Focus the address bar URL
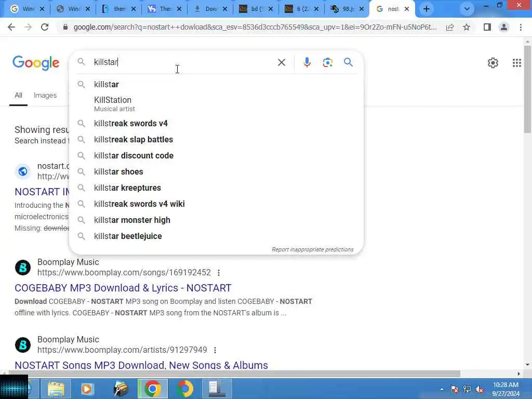Viewport: 532px width, 399px height. pyautogui.click(x=255, y=27)
